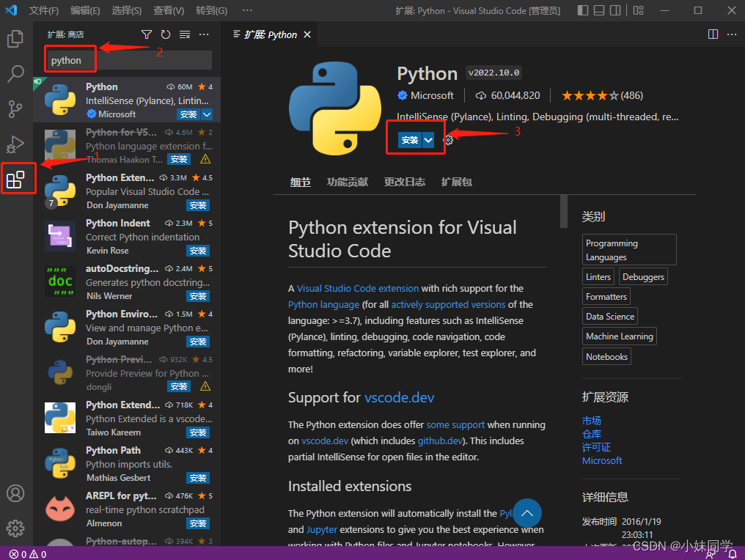Click the Microsoft publisher name
This screenshot has height=560, width=745.
click(432, 95)
